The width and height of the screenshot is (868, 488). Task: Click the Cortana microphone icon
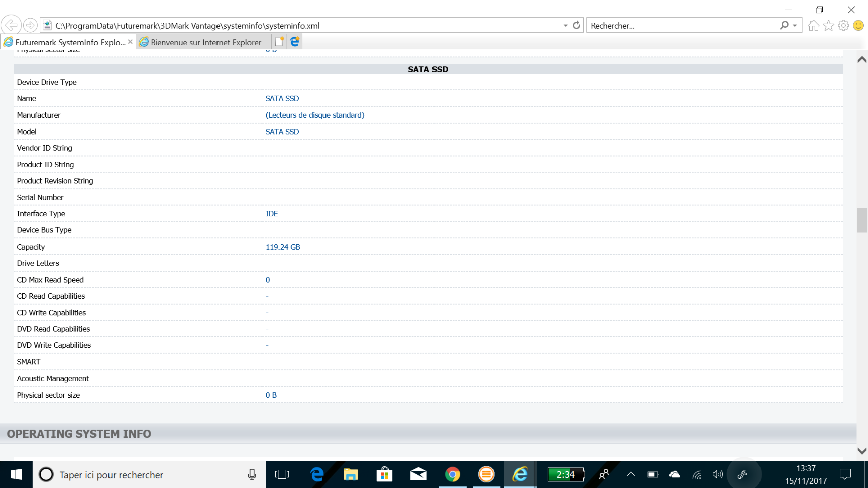tap(252, 474)
